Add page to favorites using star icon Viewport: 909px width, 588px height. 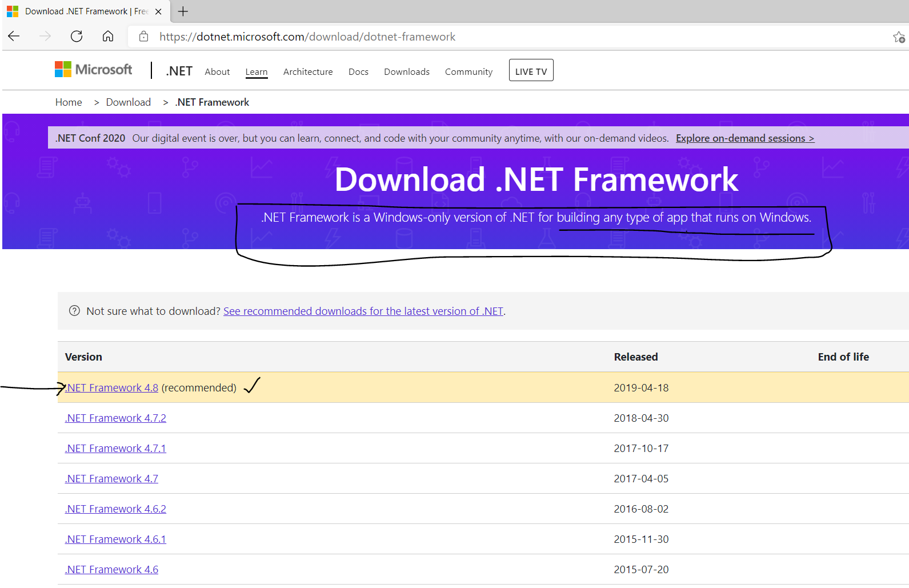click(x=899, y=37)
